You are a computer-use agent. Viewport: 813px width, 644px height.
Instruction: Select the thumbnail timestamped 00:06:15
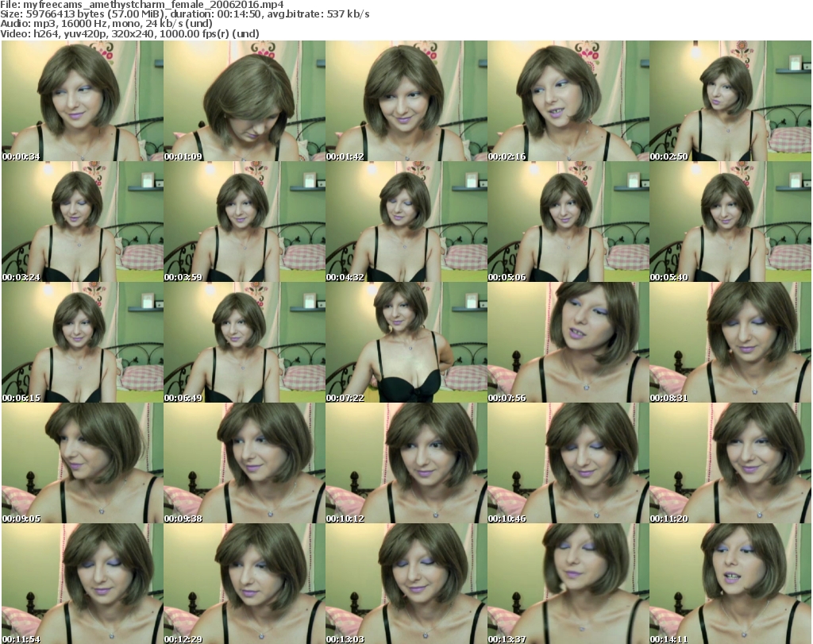click(x=83, y=342)
